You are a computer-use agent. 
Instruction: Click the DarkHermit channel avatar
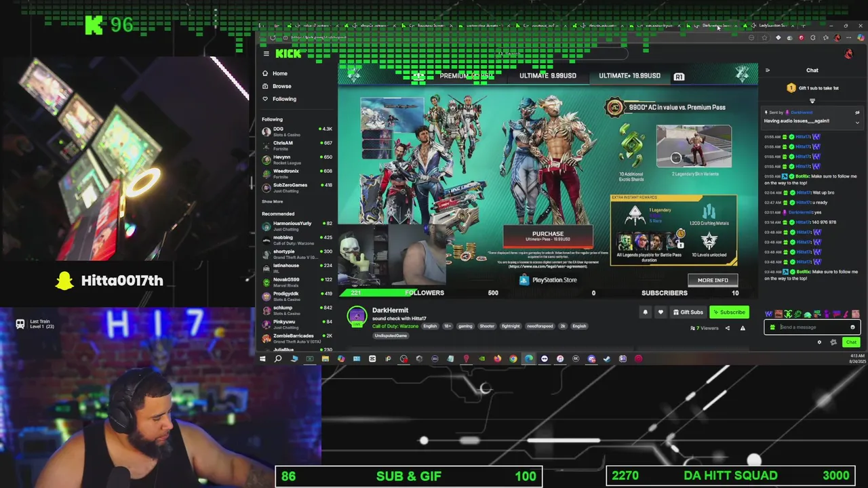[x=357, y=316]
